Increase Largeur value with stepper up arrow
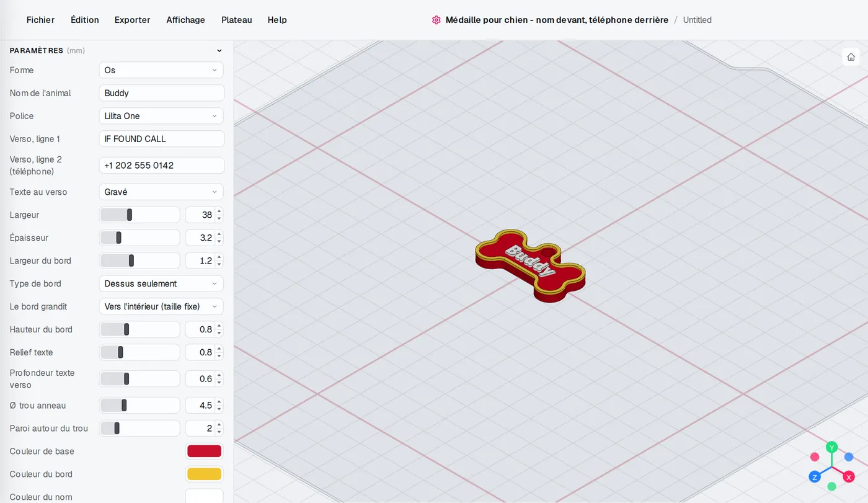Viewport: 868px width, 503px height. 219,211
